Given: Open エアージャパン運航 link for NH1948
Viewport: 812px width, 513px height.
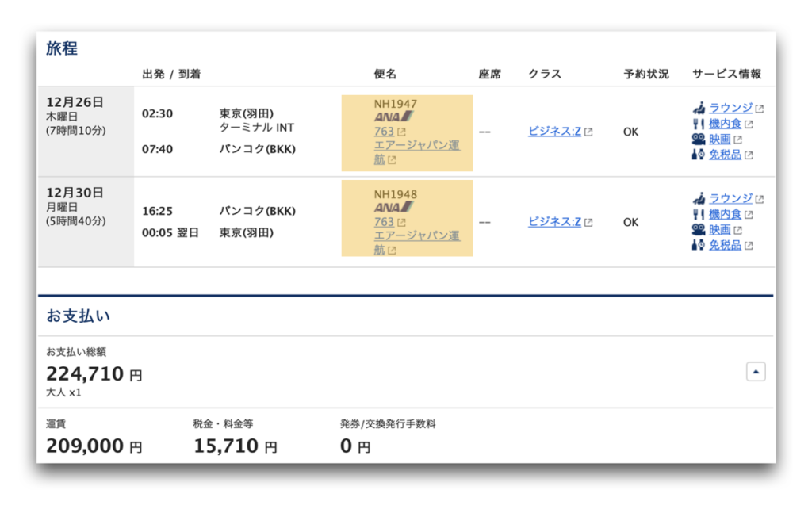Looking at the screenshot, I should tap(416, 243).
